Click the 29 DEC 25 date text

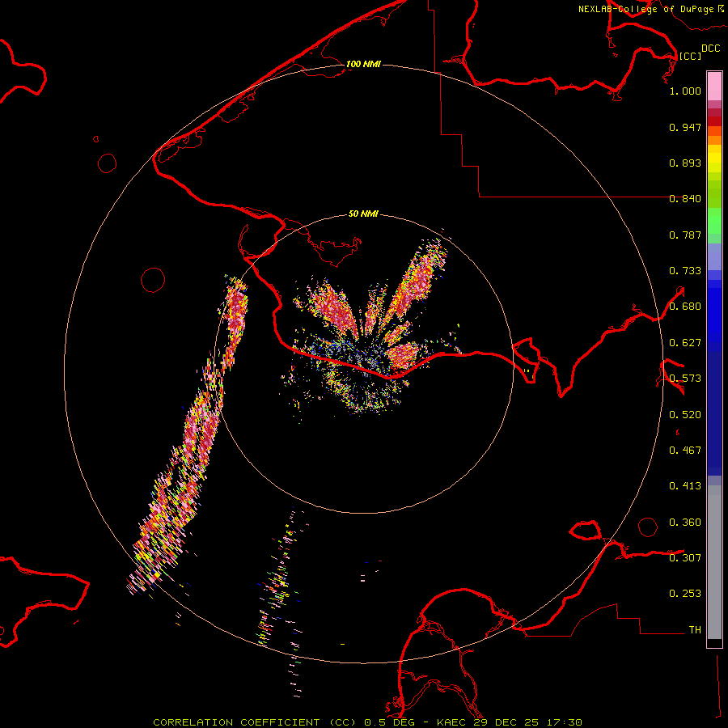tap(506, 722)
